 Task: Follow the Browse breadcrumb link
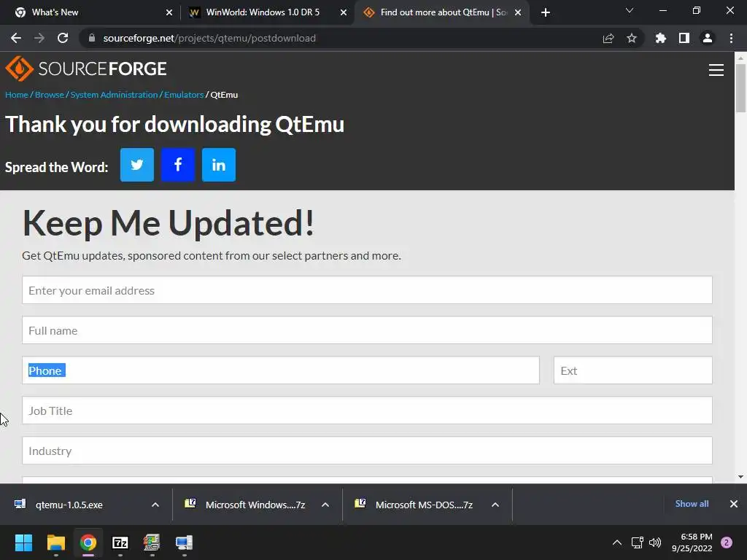point(49,95)
